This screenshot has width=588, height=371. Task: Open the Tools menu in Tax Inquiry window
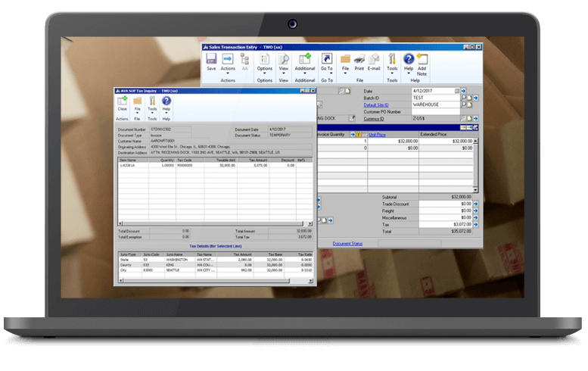tap(152, 104)
